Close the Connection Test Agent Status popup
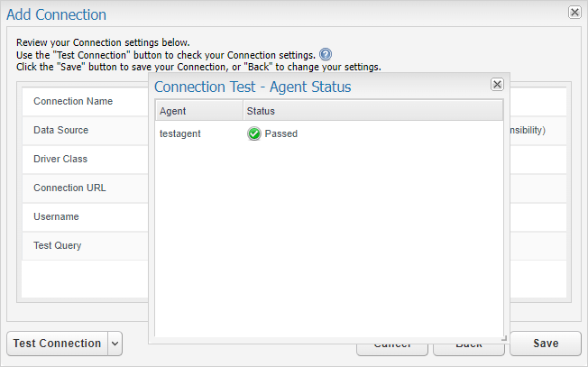 (497, 85)
